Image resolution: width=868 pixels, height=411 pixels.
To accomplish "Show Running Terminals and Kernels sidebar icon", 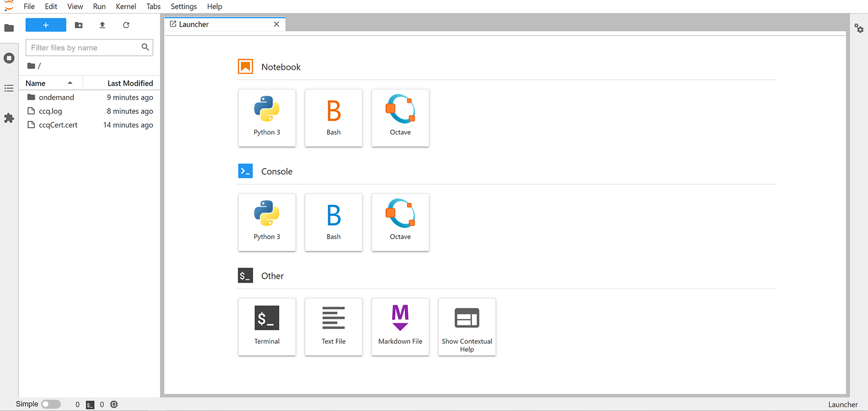I will [9, 58].
